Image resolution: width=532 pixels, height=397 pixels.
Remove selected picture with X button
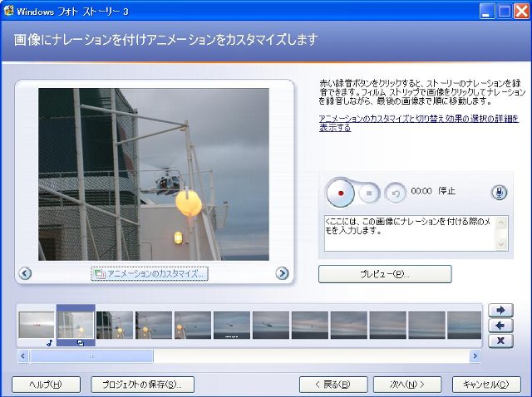pos(499,341)
